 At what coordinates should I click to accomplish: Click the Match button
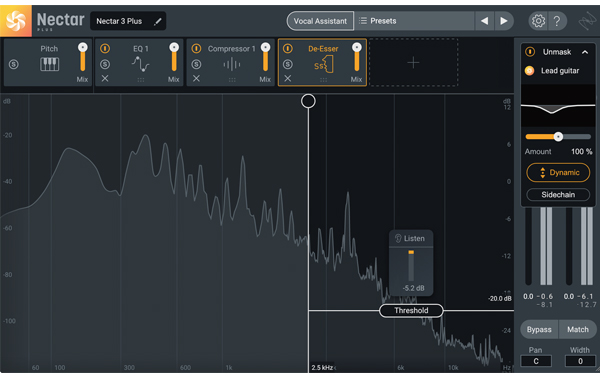pyautogui.click(x=578, y=329)
